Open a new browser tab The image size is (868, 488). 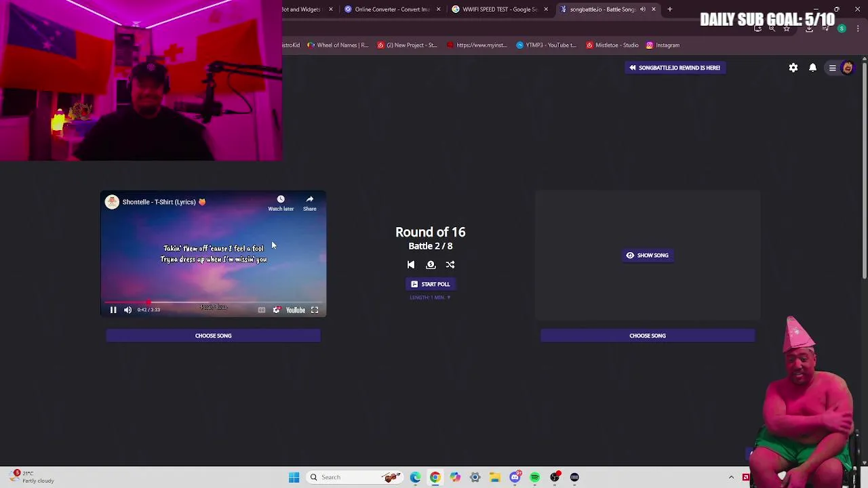(670, 9)
